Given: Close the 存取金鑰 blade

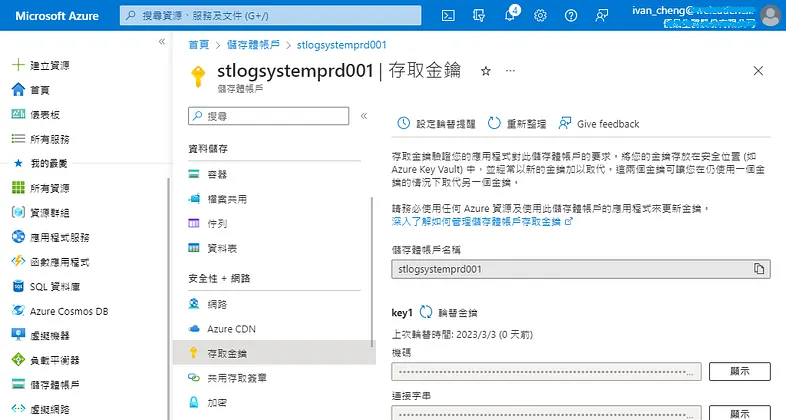Looking at the screenshot, I should 758,71.
